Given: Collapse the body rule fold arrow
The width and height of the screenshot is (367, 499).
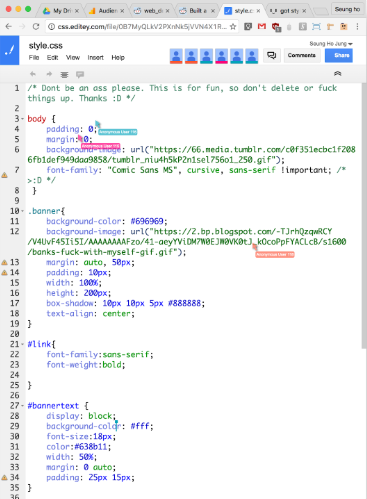Looking at the screenshot, I should (22, 119).
